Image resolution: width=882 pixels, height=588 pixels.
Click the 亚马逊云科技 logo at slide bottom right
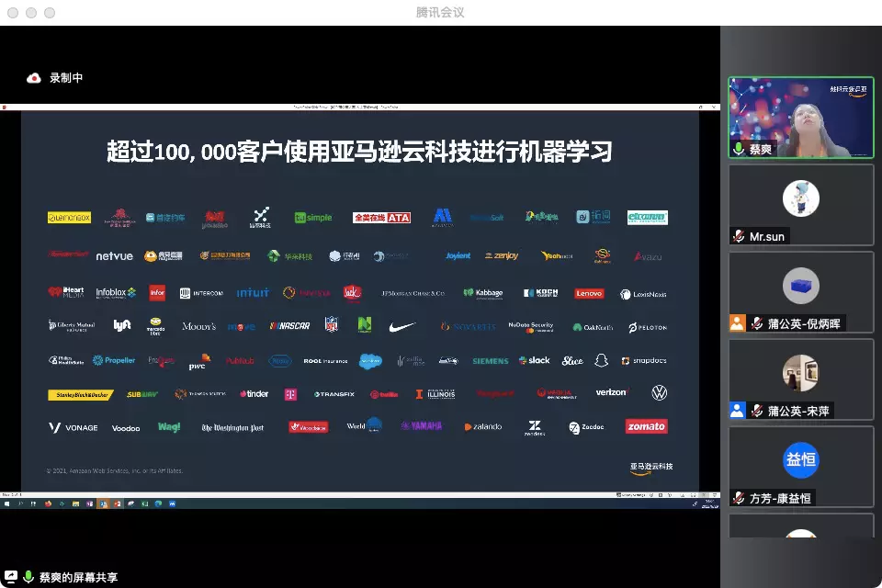click(x=651, y=469)
